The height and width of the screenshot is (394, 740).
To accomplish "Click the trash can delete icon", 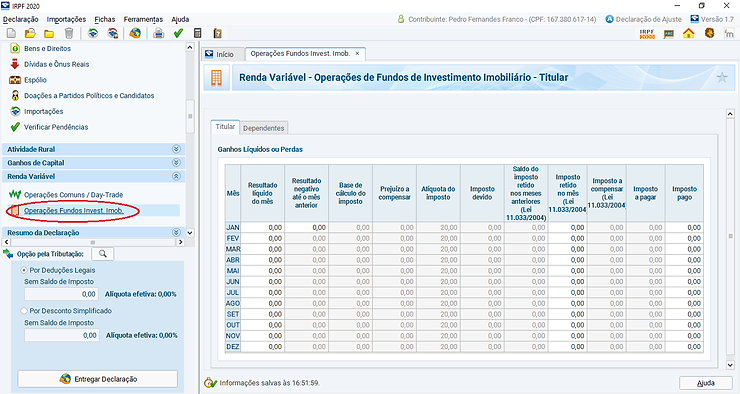I will [69, 34].
